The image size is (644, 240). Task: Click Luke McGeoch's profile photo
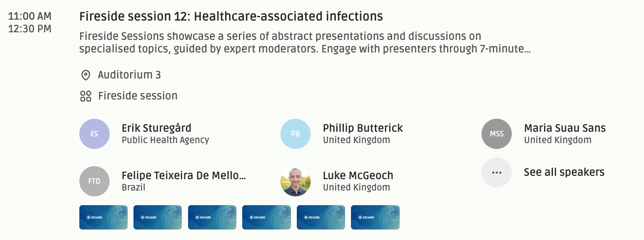296,181
